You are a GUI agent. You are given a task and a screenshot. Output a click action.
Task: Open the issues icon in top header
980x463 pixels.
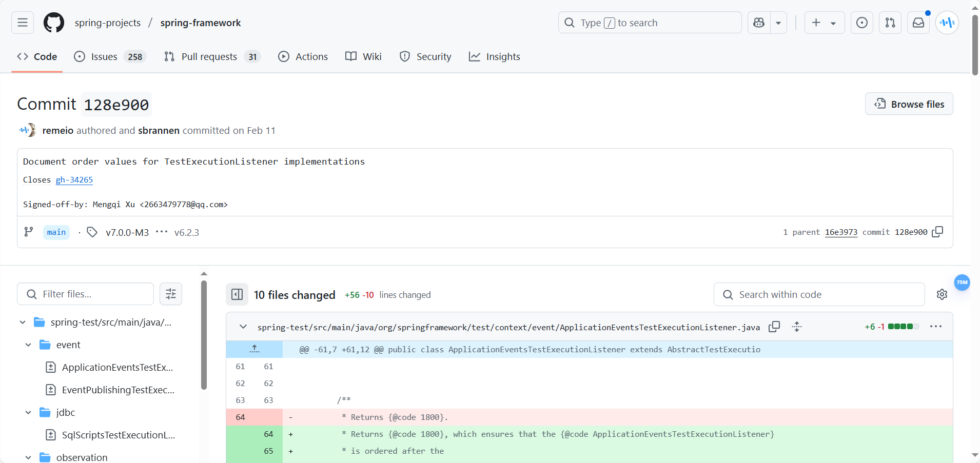click(862, 23)
